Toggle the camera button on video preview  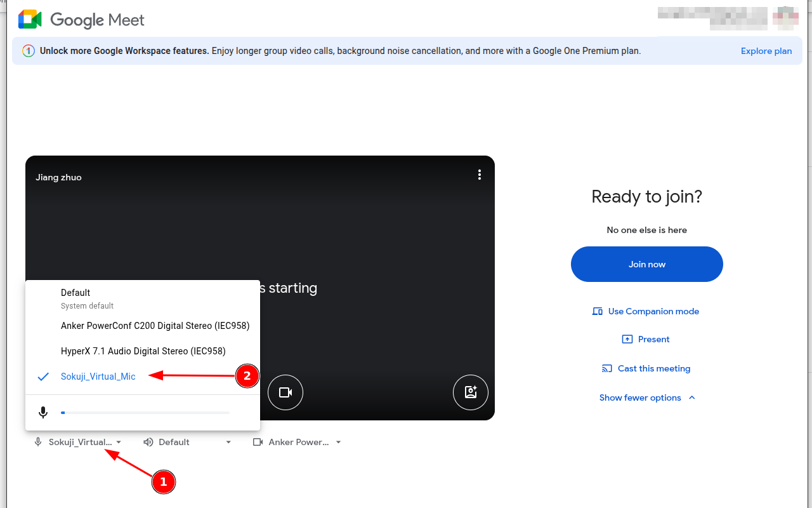click(x=285, y=392)
